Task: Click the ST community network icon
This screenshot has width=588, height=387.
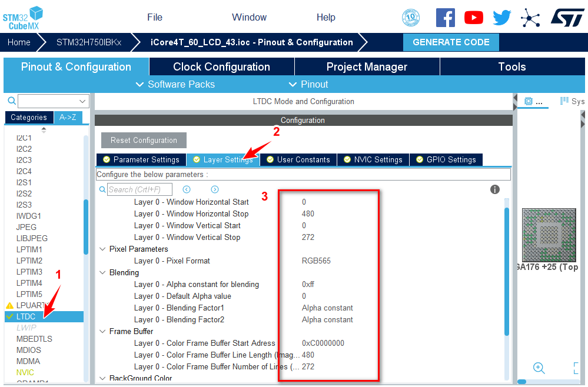Action: (530, 18)
